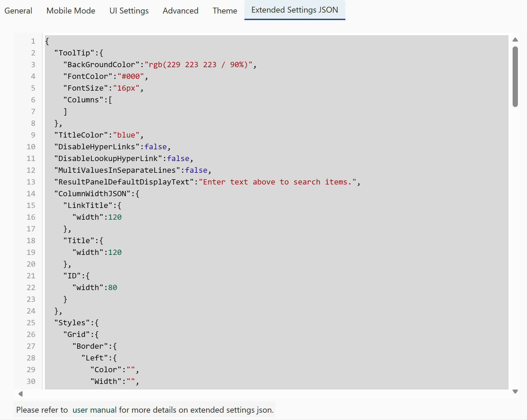Viewport: 527px width, 420px height.
Task: Click the false value of MultiValuesInSeparateLines
Action: 196,170
